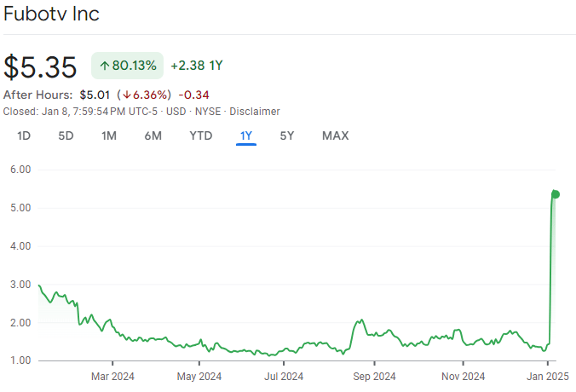This screenshot has height=392, width=576.
Task: Click the Jan 2025 axis label
Action: pyautogui.click(x=548, y=377)
